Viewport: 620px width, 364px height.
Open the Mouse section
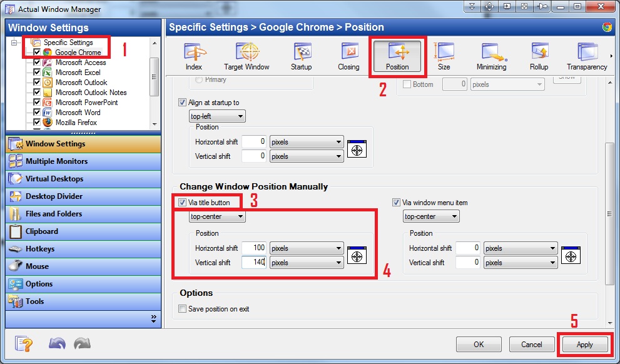point(83,266)
